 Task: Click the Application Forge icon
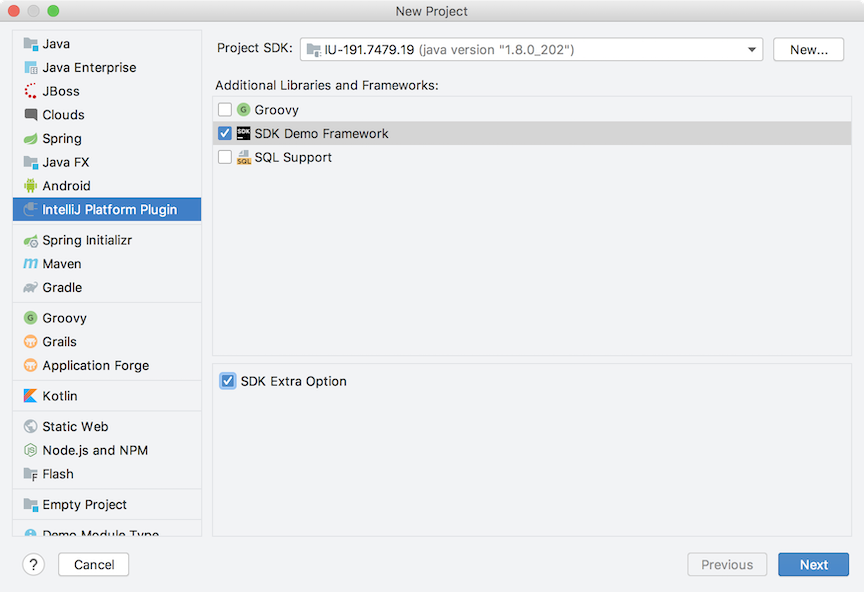pos(30,365)
